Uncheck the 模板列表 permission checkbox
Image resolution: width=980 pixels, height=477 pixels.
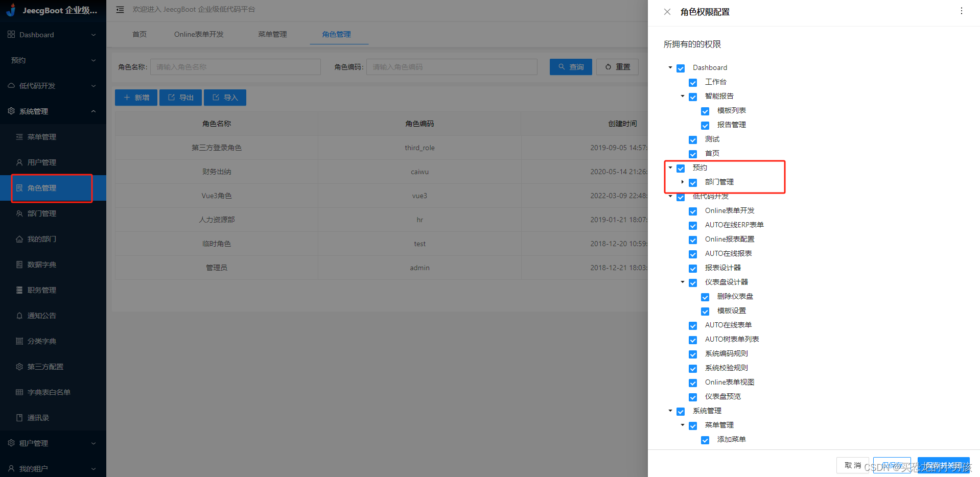point(705,111)
